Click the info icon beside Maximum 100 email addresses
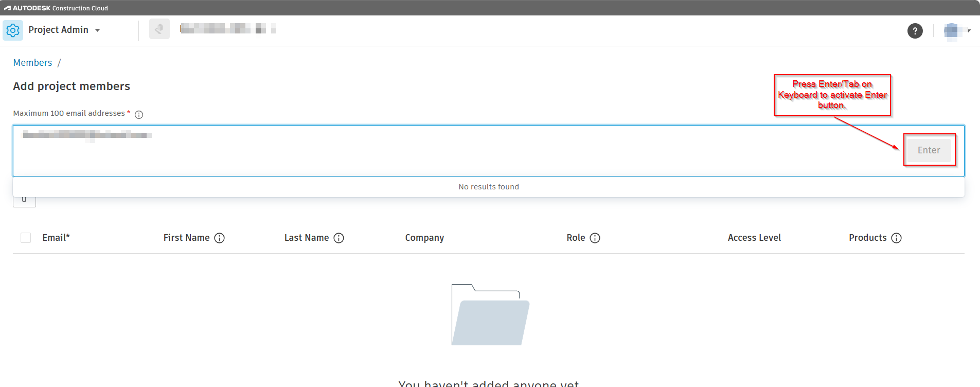The image size is (980, 387). pos(139,115)
